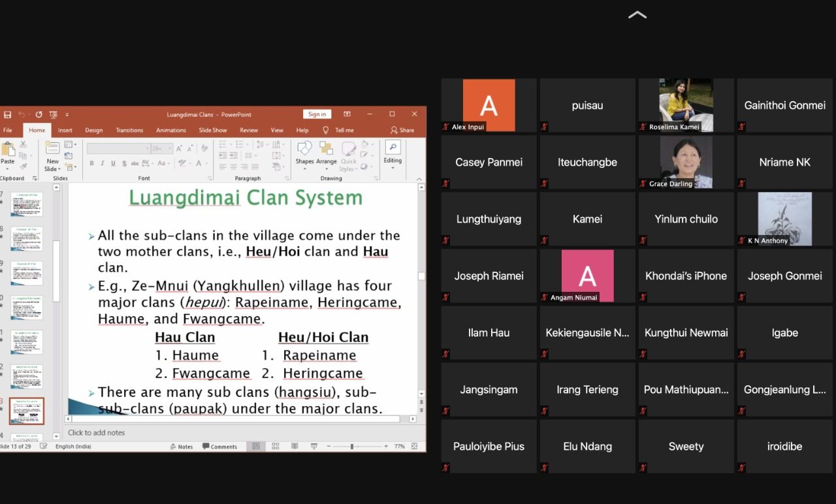This screenshot has height=504, width=836.
Task: Open the Insert ribbon tab
Action: (65, 130)
